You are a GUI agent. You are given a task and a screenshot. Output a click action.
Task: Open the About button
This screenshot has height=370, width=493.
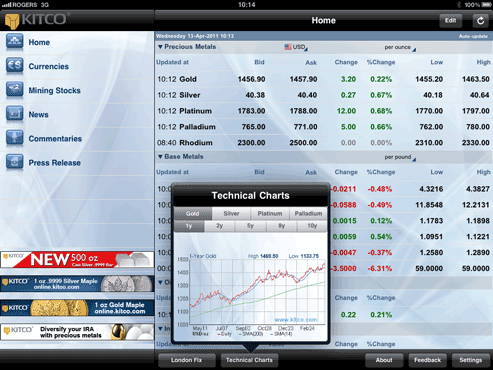(384, 360)
